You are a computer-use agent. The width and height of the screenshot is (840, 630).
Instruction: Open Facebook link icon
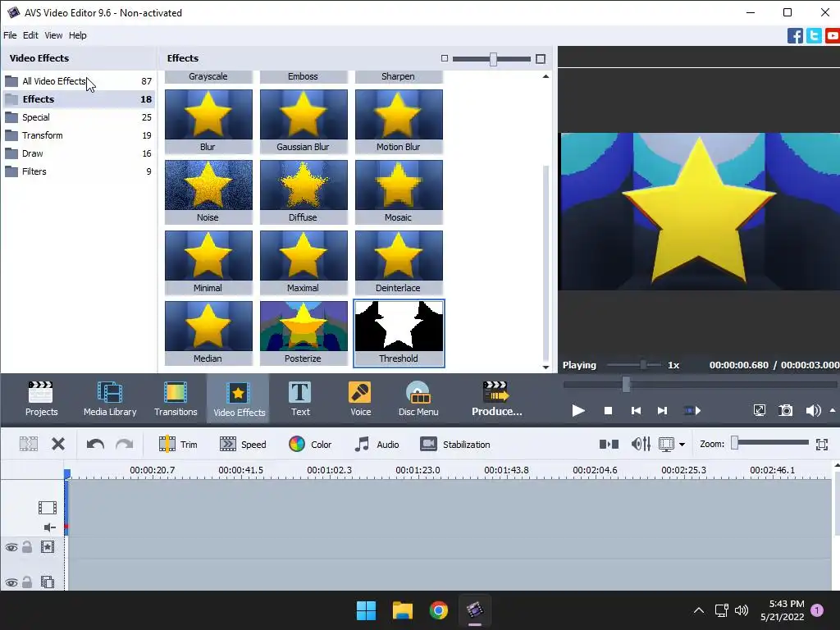click(795, 36)
